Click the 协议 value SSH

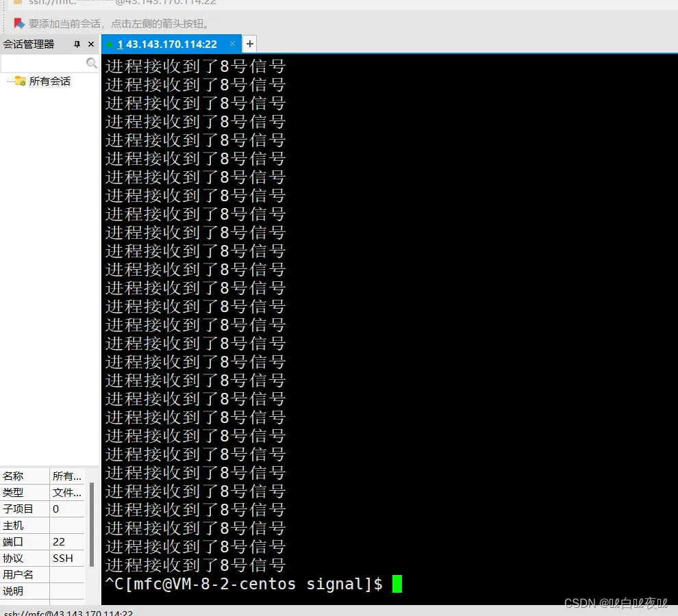[63, 558]
